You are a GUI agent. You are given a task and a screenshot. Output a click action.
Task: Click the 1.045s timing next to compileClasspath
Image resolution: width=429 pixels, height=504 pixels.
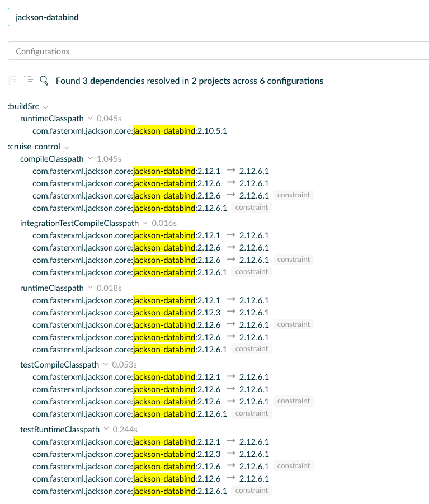tap(109, 159)
